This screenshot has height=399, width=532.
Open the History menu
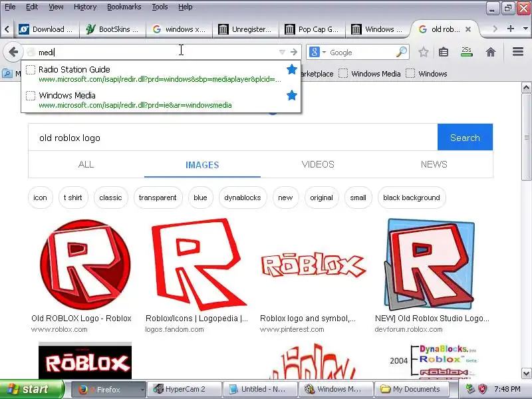(85, 7)
